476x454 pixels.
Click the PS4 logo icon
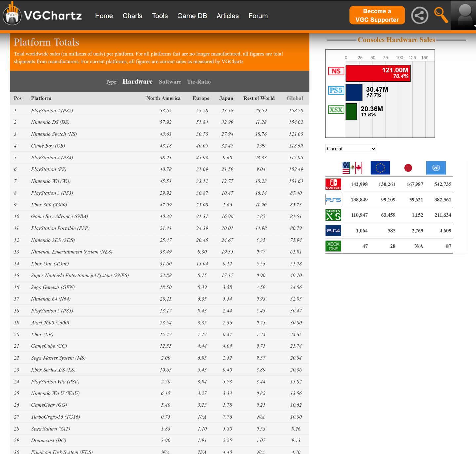(333, 231)
